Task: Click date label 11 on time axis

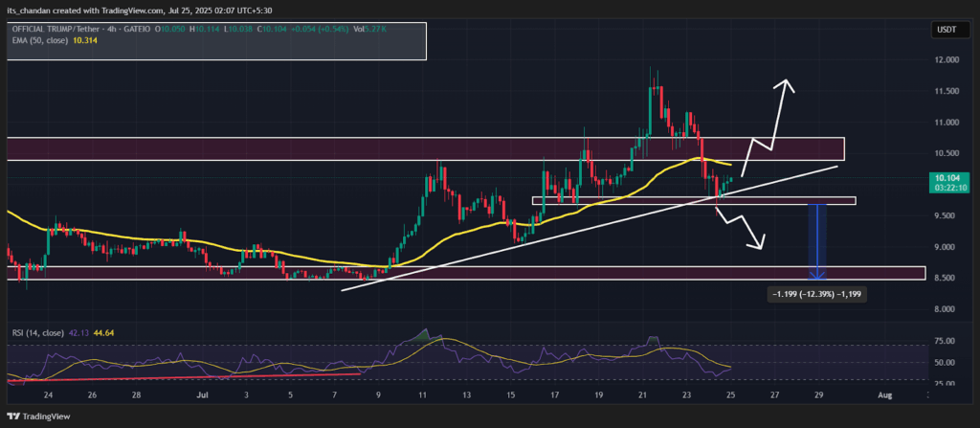Action: click(422, 395)
